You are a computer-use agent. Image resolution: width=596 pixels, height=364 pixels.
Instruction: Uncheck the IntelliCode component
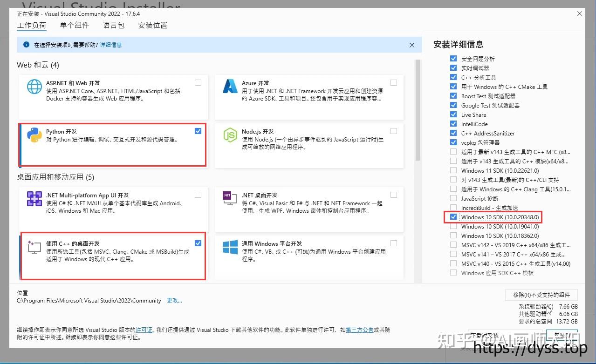coord(453,124)
